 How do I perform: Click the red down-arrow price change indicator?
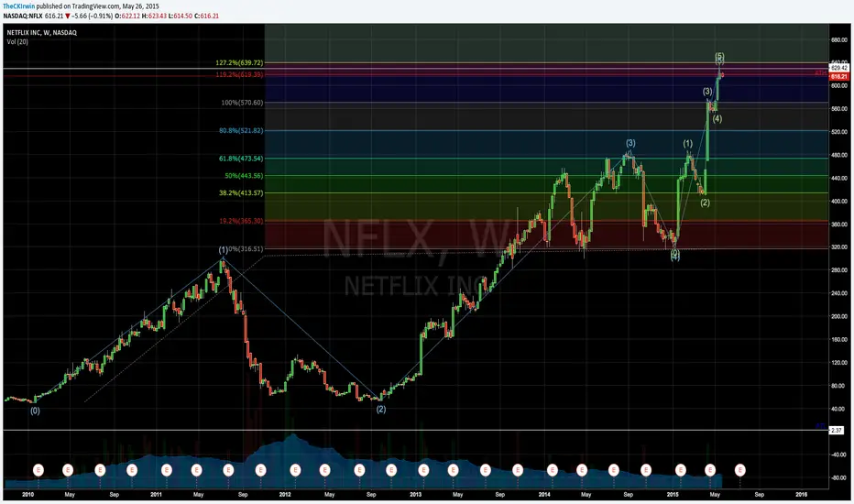coord(67,16)
